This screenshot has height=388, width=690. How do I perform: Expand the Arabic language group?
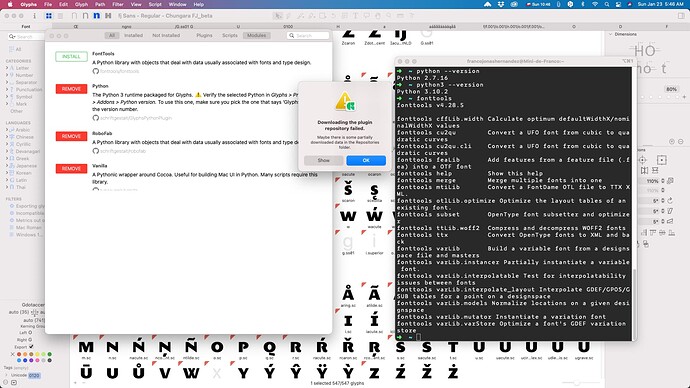tap(7, 130)
